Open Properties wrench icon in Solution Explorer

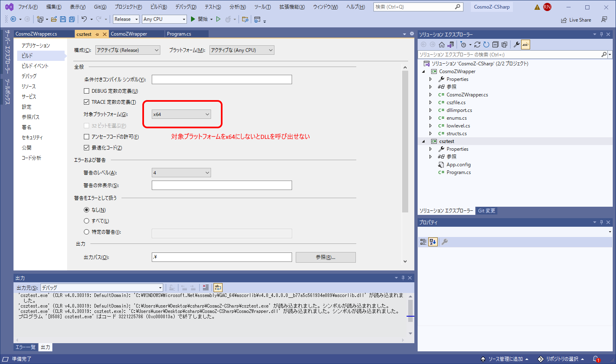tap(517, 45)
